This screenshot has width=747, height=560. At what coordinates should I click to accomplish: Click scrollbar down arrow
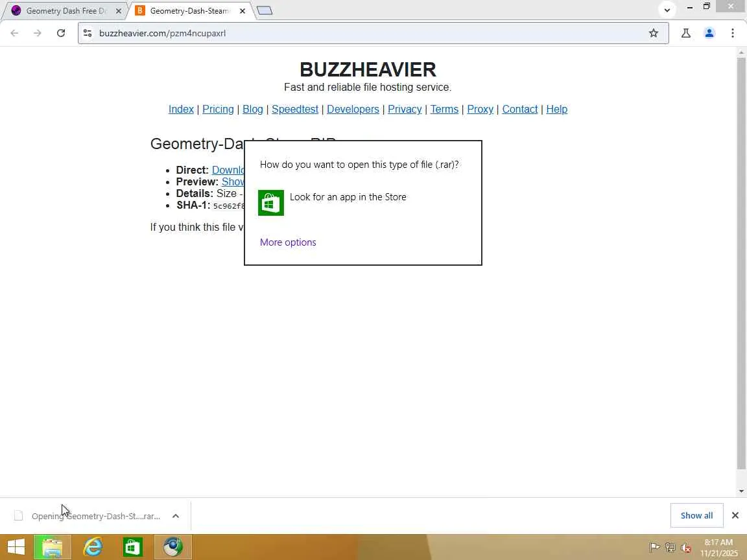(x=741, y=491)
